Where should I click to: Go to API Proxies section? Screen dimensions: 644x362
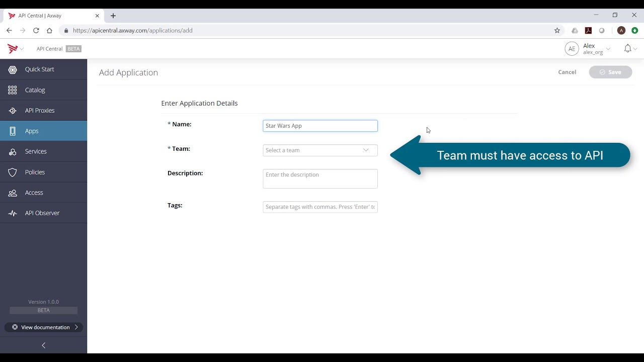[x=43, y=111]
